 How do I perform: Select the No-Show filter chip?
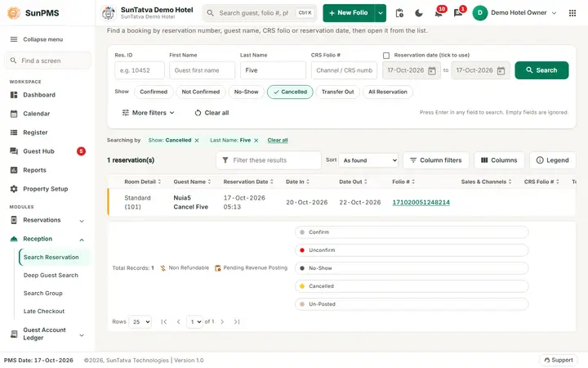point(246,92)
